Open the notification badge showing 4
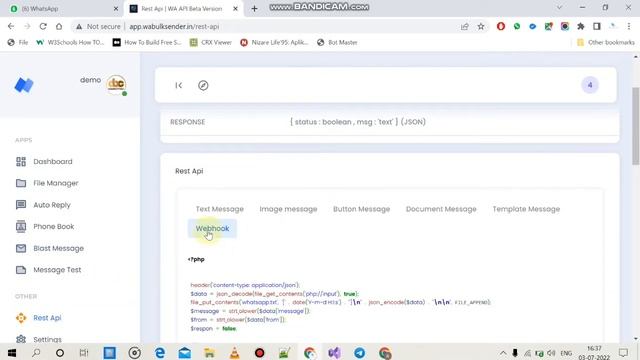The image size is (640, 360). (x=590, y=85)
